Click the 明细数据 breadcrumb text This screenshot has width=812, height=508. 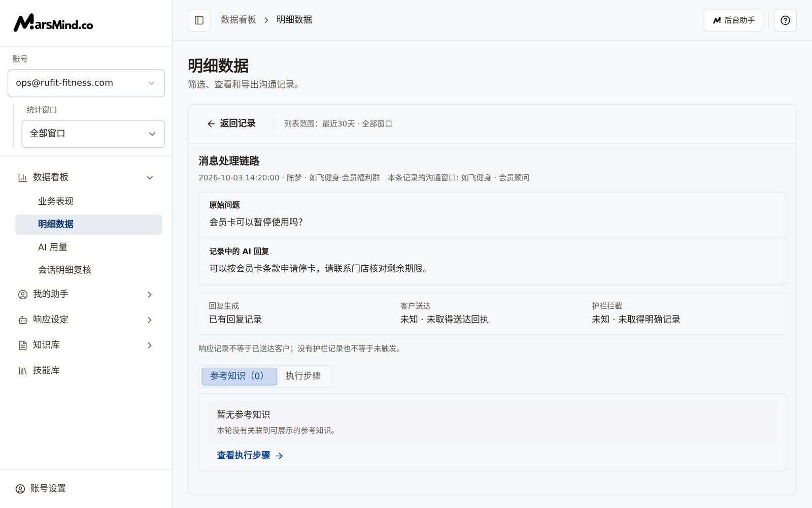pos(294,20)
